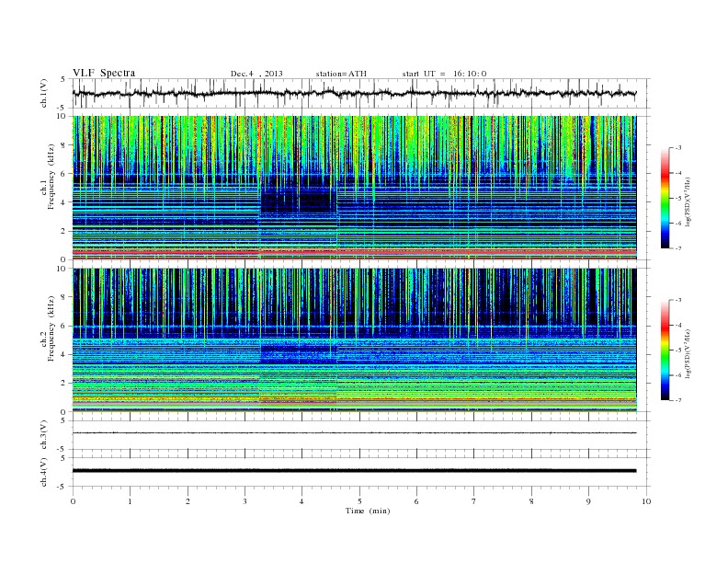The width and height of the screenshot is (728, 563).
Task: Click the "-5" tick on ch.4(V) axis
Action: click(x=63, y=487)
